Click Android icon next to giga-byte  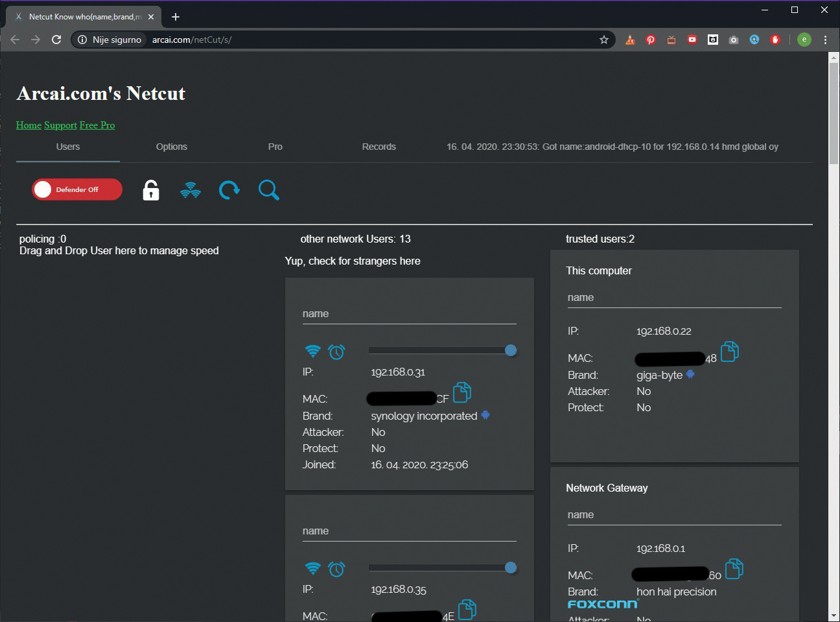point(690,374)
